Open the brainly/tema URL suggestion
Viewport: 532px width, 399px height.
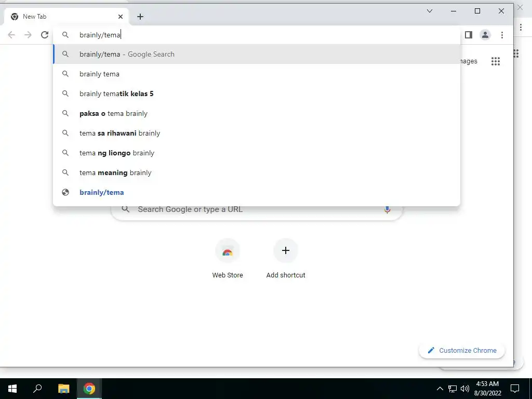coord(257,192)
